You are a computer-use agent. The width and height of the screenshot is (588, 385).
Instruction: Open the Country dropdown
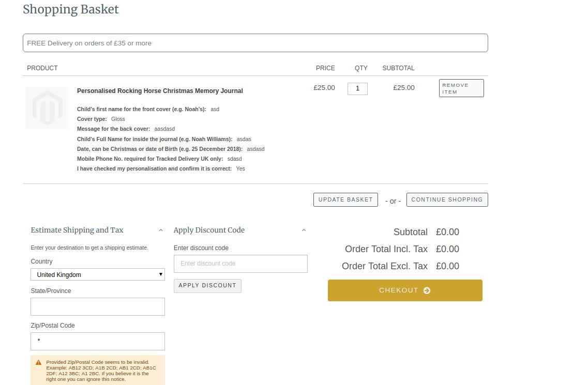98,274
